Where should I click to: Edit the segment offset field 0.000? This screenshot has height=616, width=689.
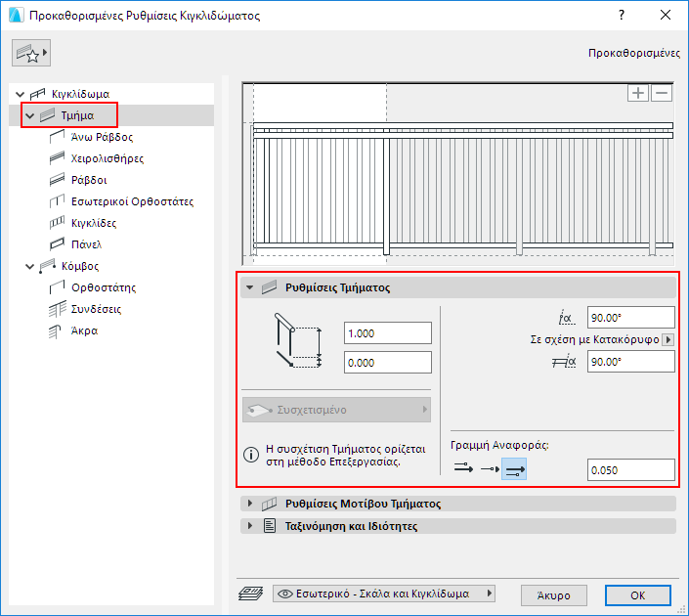(388, 363)
